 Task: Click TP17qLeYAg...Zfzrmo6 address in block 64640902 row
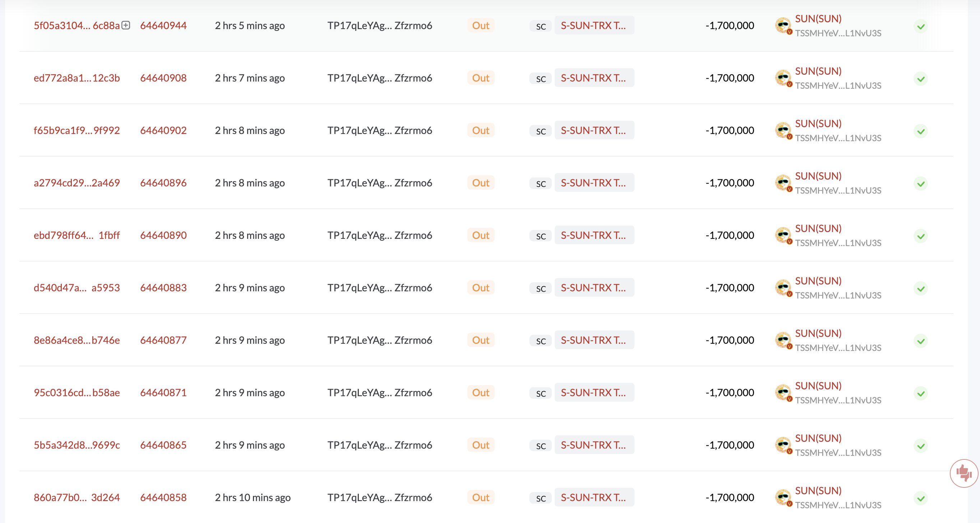pos(380,130)
